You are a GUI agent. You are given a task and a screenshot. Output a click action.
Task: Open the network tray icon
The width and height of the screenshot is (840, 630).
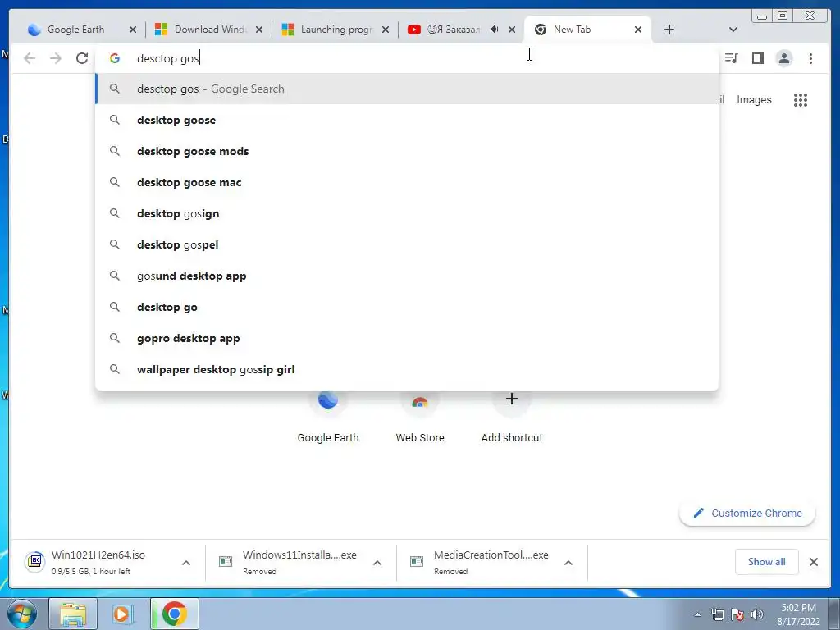tap(717, 614)
